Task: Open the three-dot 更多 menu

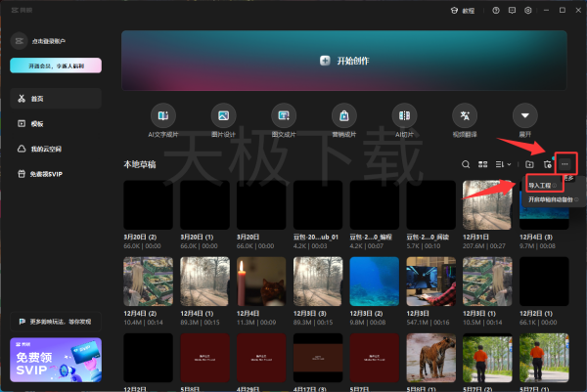Action: (x=566, y=163)
